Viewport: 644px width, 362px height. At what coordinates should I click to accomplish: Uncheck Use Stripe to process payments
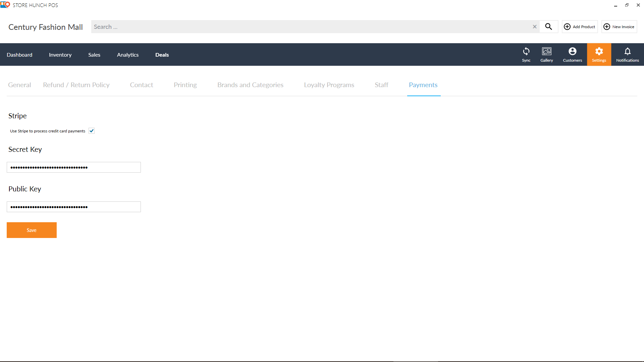[92, 131]
